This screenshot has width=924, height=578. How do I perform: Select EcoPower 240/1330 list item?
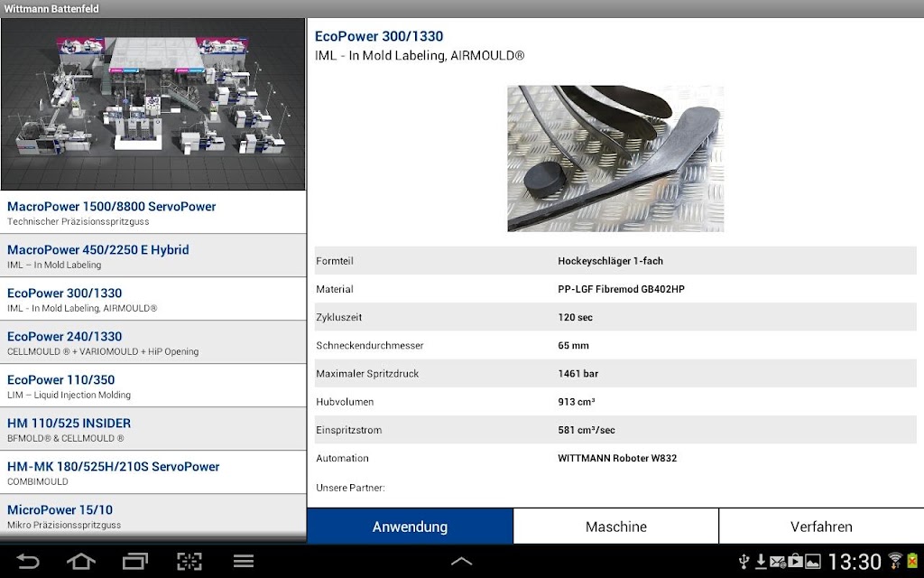153,342
